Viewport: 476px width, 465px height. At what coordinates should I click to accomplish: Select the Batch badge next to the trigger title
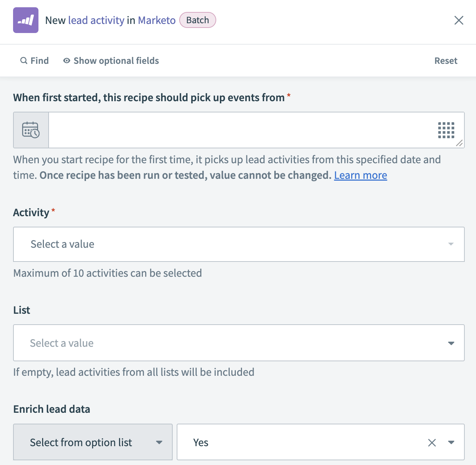click(x=197, y=20)
